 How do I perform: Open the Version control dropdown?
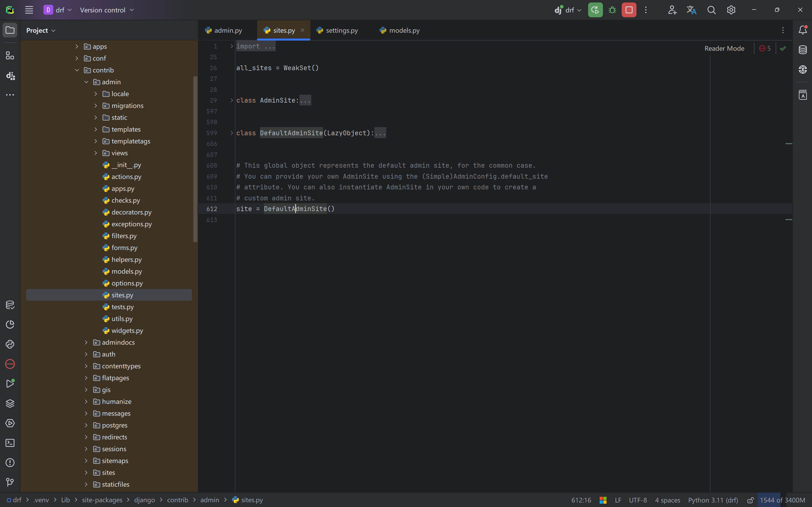click(x=107, y=10)
